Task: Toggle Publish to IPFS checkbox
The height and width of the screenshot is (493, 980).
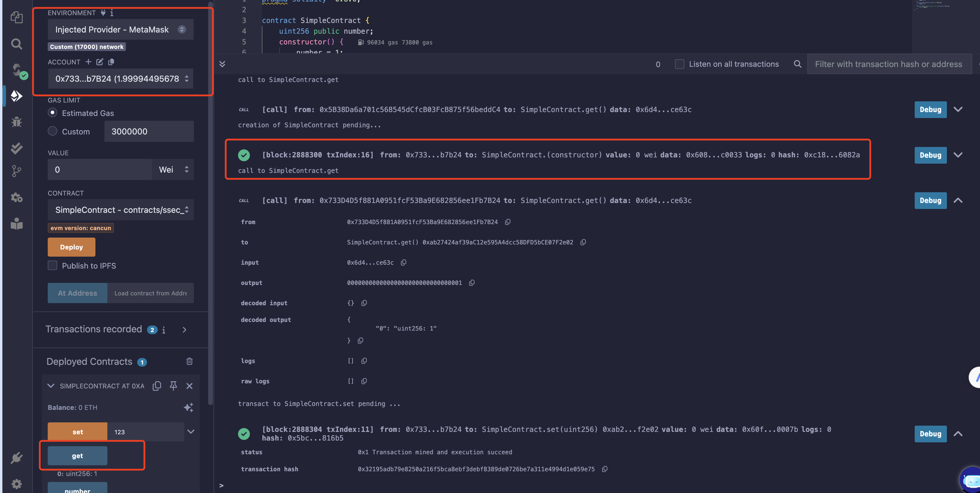Action: (52, 265)
